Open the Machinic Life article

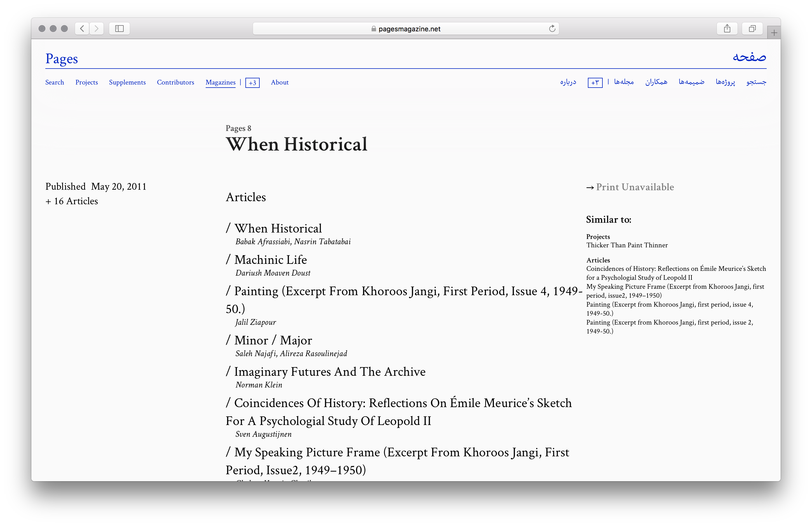tap(270, 260)
